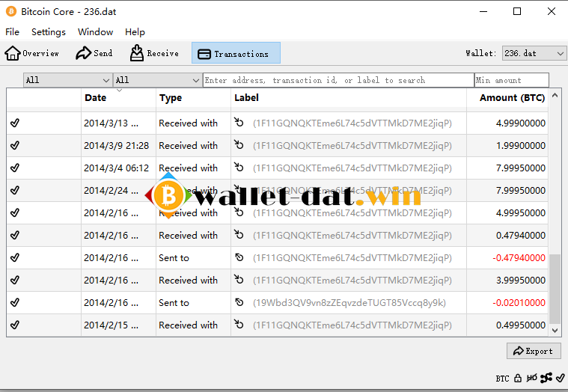The height and width of the screenshot is (392, 568).
Task: Click confirmed checkmark for -0.02010000 row
Action: point(14,302)
